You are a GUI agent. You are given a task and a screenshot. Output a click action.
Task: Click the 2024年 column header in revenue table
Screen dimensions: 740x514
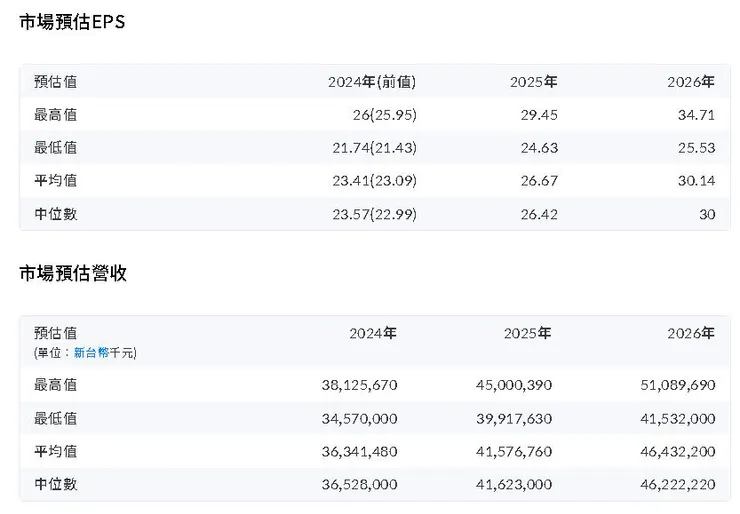[373, 333]
